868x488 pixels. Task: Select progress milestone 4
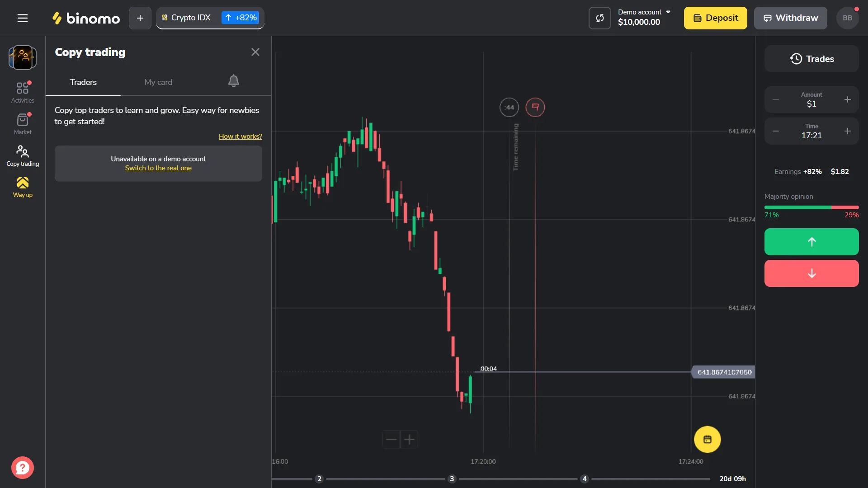584,479
